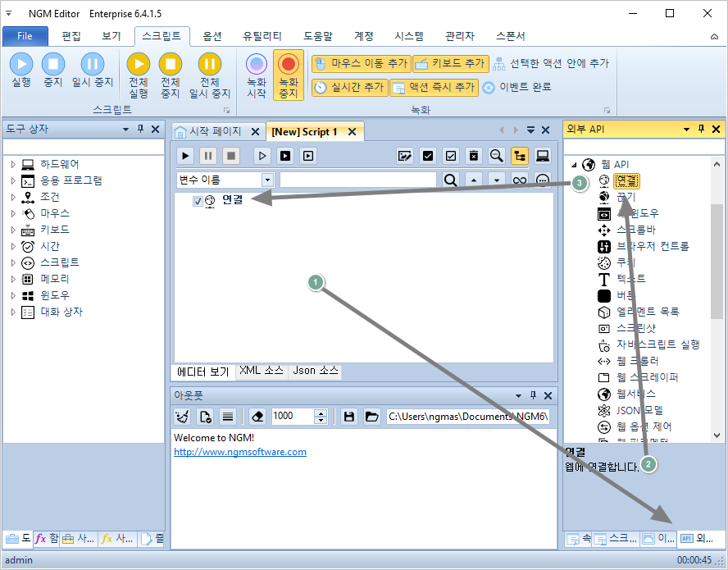Check the 연결 action checkbox in script

coord(198,201)
